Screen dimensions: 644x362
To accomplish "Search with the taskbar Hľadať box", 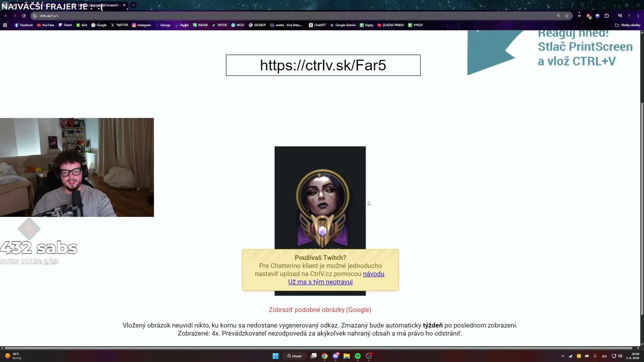I will coord(295,356).
